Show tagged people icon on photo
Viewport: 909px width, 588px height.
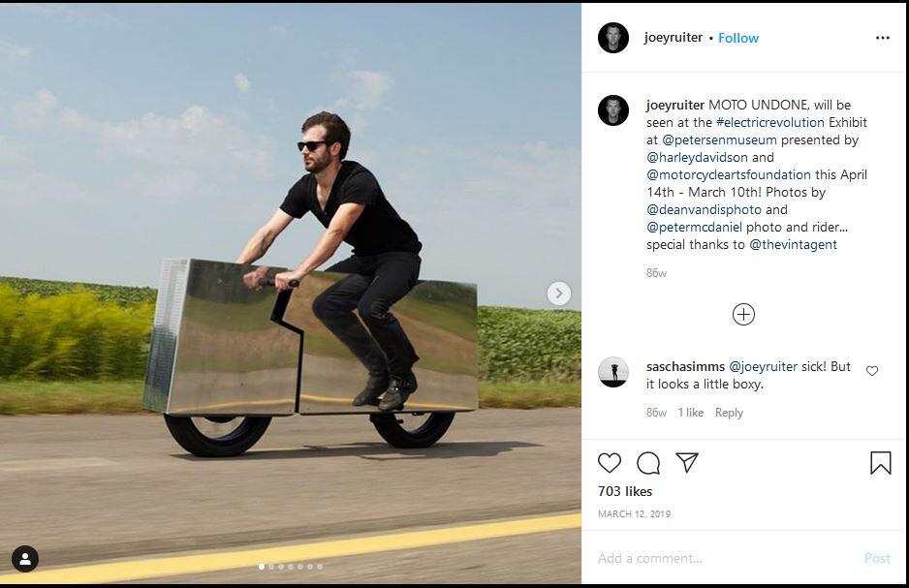[x=25, y=559]
